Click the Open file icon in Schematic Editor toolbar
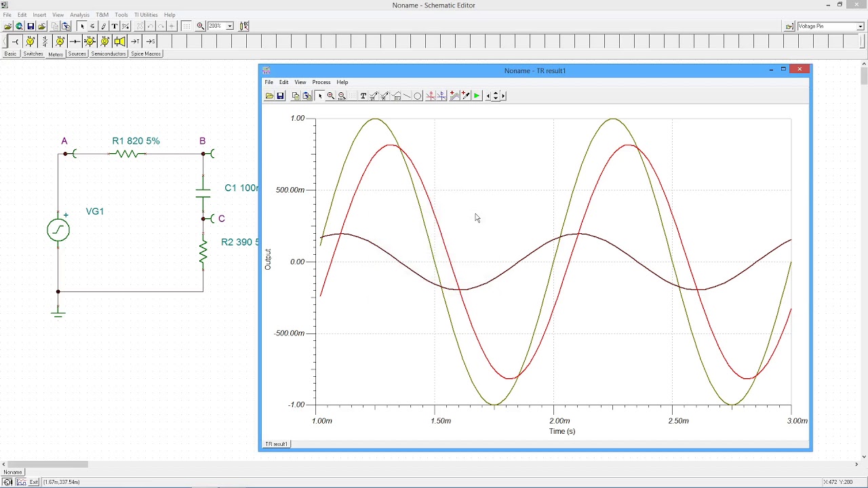The width and height of the screenshot is (868, 488). (x=8, y=26)
